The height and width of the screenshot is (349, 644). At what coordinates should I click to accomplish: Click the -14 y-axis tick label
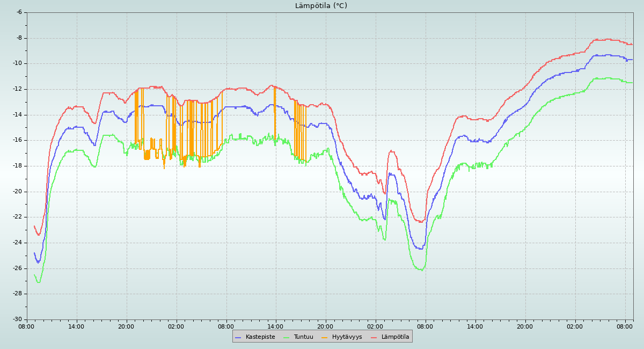coord(17,114)
